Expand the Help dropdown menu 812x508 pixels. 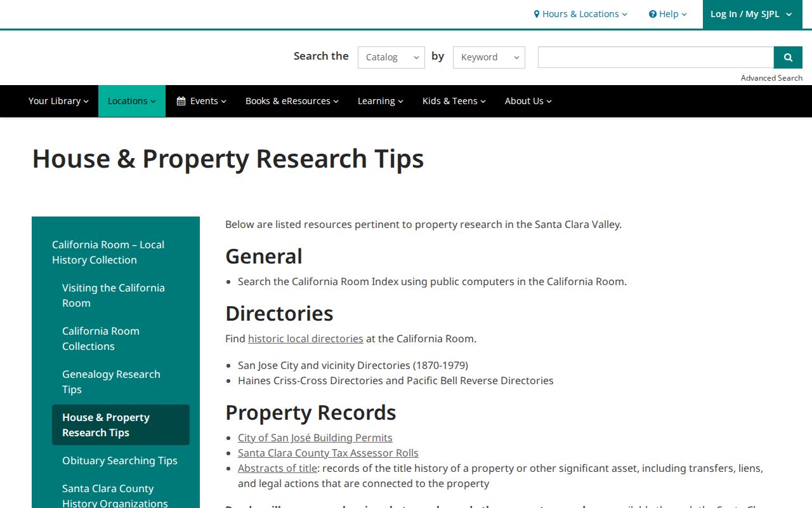[667, 14]
